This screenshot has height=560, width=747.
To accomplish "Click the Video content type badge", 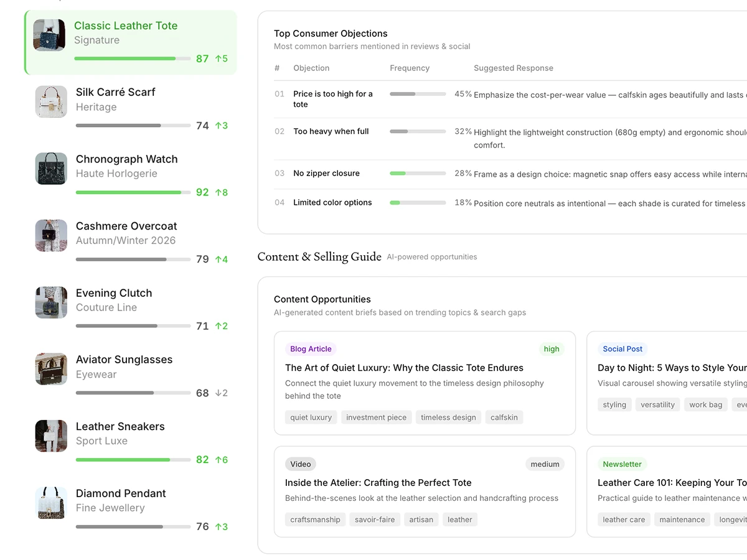I will (x=301, y=464).
